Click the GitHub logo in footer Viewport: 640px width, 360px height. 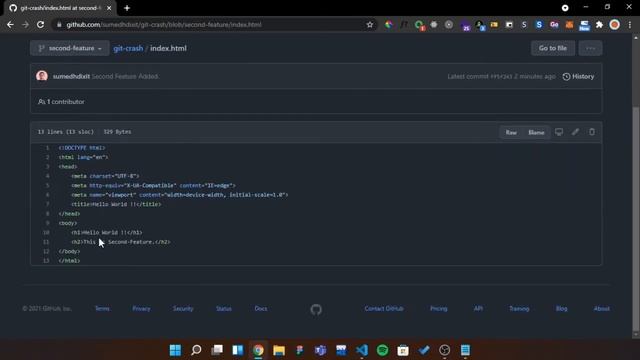tap(316, 309)
